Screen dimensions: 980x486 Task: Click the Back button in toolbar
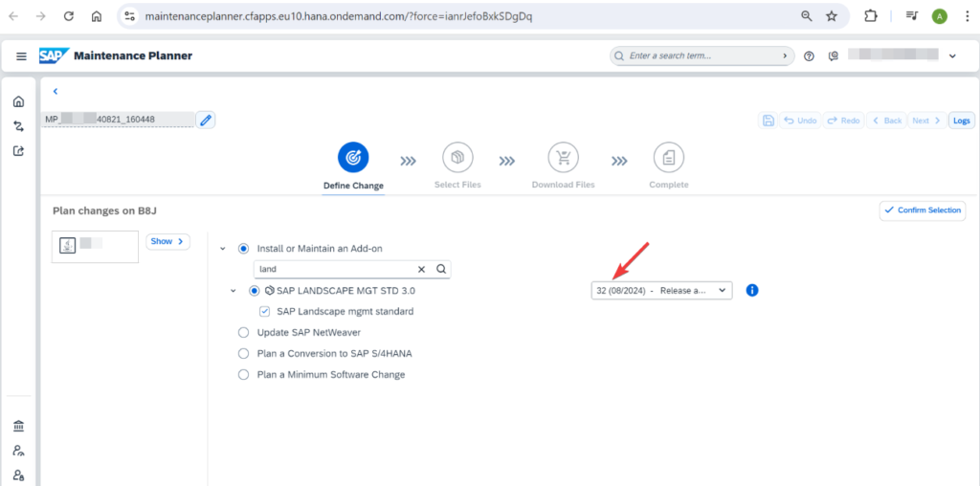click(887, 121)
